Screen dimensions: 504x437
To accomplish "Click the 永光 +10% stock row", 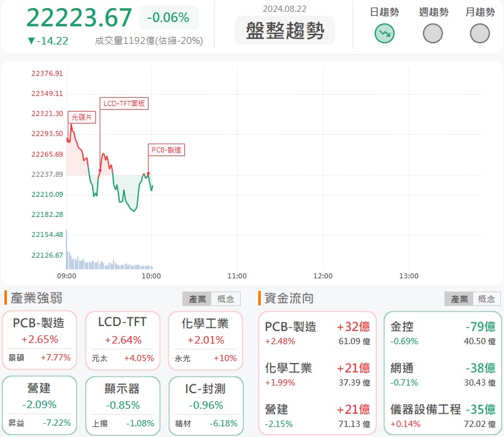I will click(206, 358).
